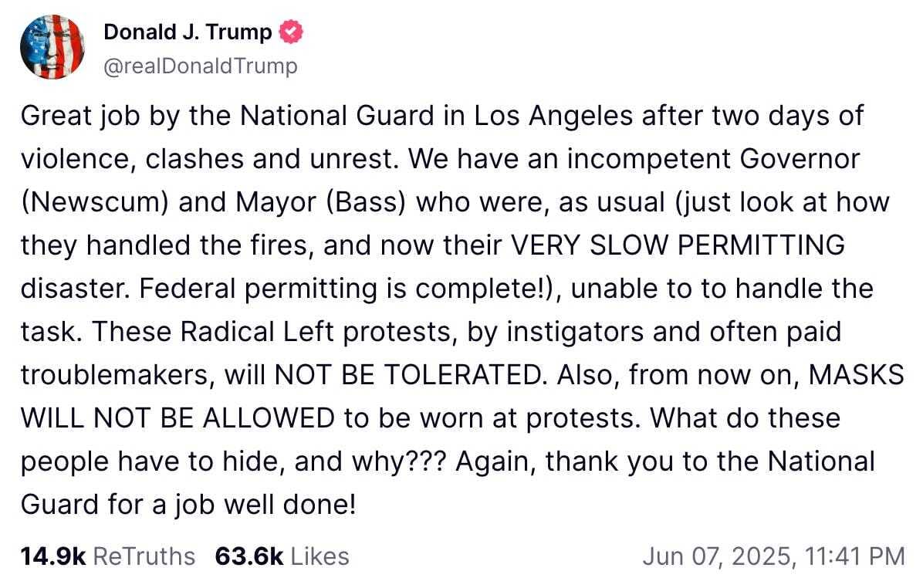Click the red verified checkmark badge
This screenshot has width=923, height=588.
291,32
